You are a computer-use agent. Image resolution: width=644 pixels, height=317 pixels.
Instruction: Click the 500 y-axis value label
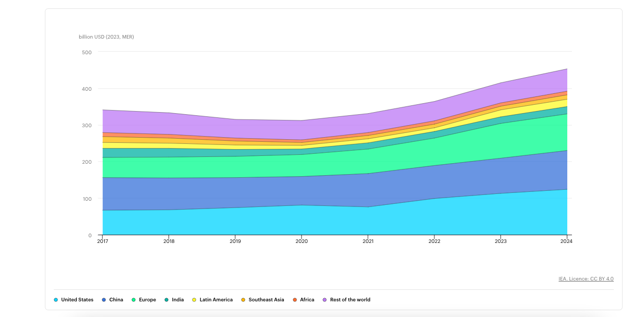pyautogui.click(x=87, y=52)
